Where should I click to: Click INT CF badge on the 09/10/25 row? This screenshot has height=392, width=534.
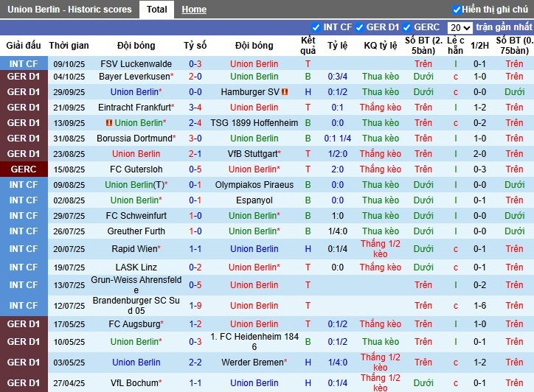tap(24, 64)
